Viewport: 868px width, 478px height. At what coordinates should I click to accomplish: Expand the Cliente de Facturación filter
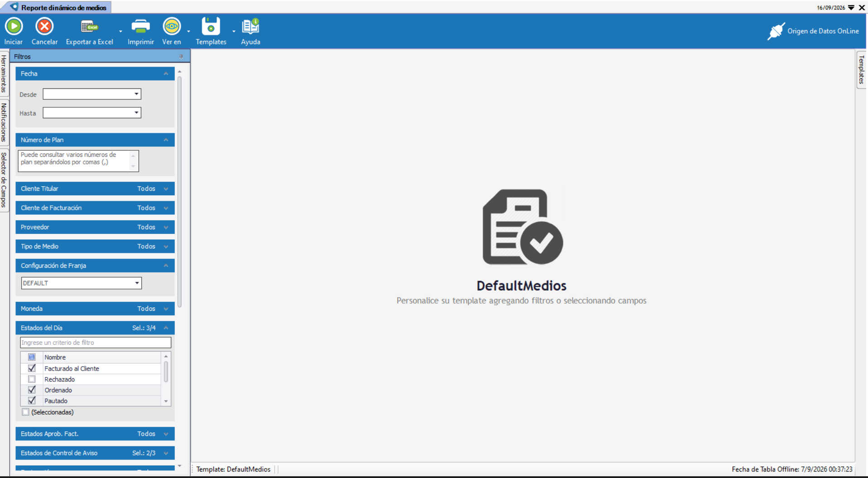point(166,208)
